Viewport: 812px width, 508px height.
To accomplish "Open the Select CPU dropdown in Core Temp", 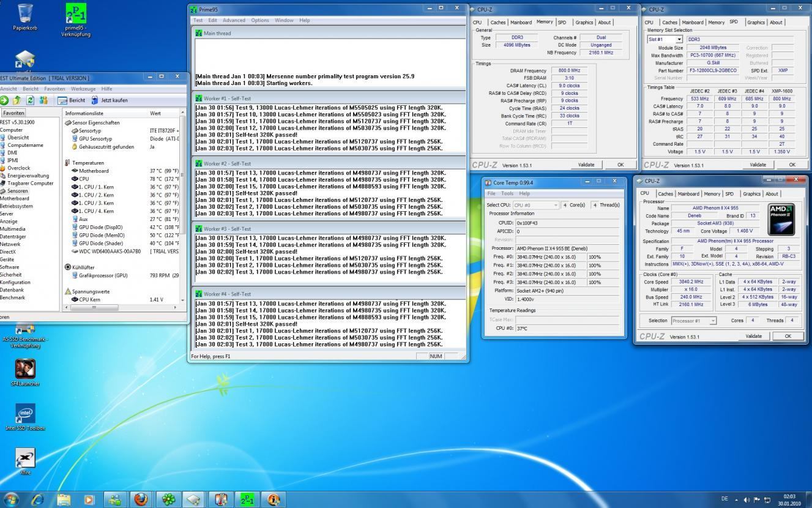I will [535, 205].
